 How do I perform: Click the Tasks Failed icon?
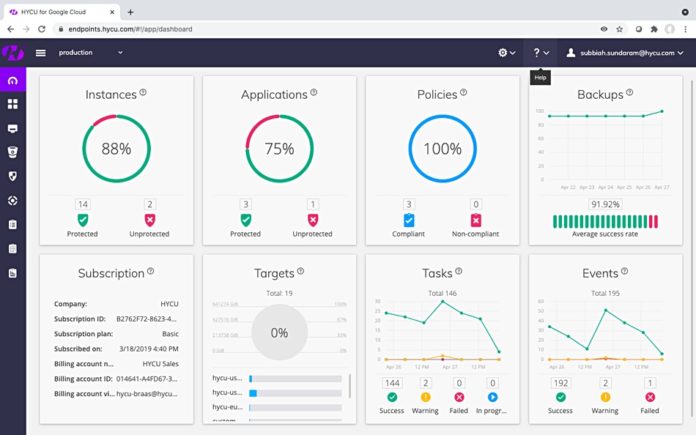tap(459, 397)
